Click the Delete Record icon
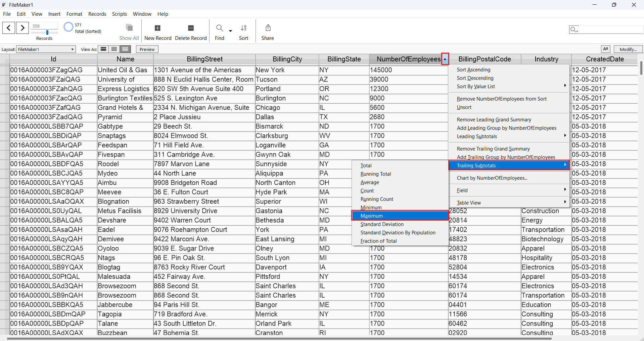This screenshot has width=644, height=341. 191,28
